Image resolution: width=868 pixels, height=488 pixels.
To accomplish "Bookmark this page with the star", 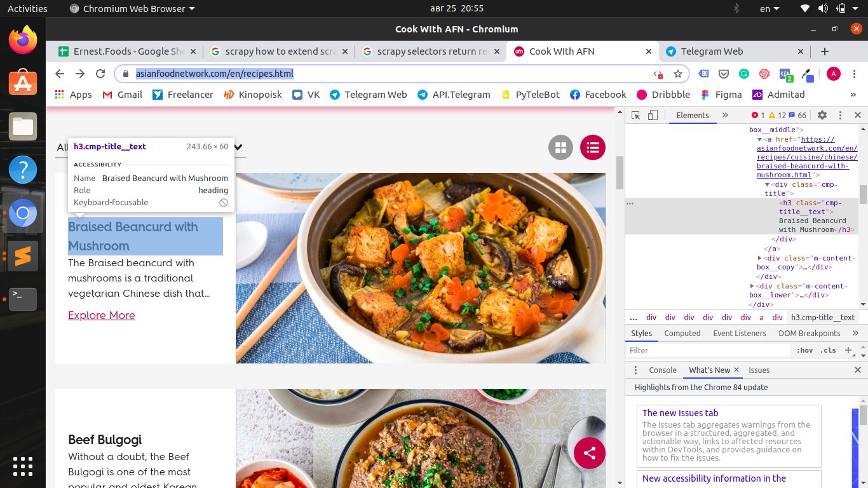I will [678, 74].
